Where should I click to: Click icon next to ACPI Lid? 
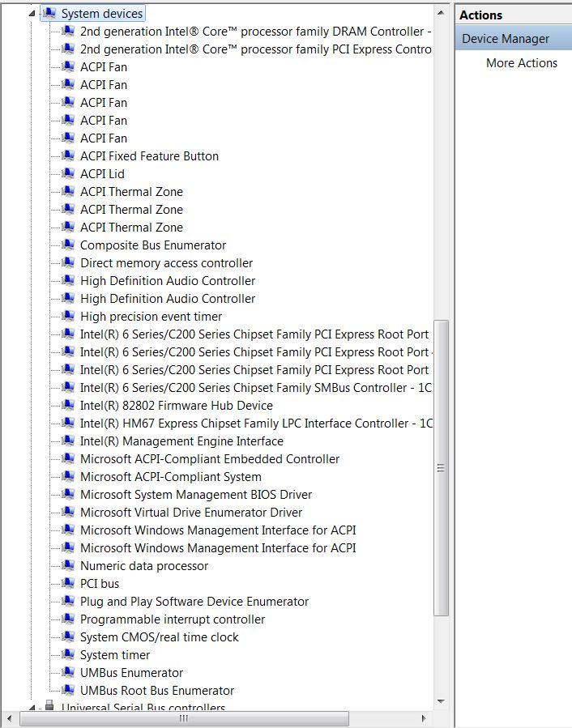68,173
